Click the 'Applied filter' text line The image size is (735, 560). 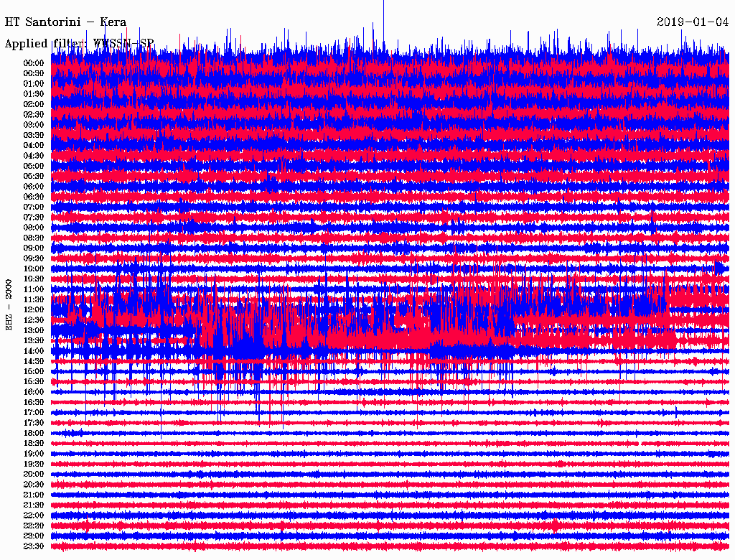click(x=79, y=43)
